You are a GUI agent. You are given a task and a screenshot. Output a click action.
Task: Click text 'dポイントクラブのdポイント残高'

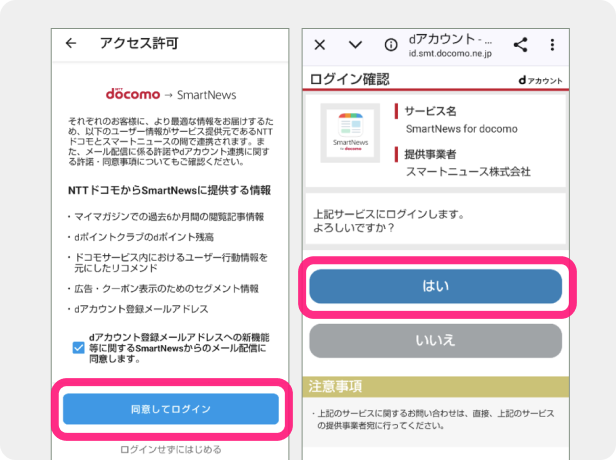[144, 237]
